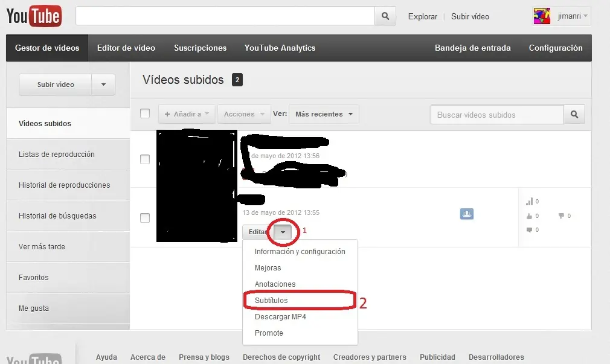610x364 pixels.
Task: Click the main YouTube search field
Action: click(225, 16)
